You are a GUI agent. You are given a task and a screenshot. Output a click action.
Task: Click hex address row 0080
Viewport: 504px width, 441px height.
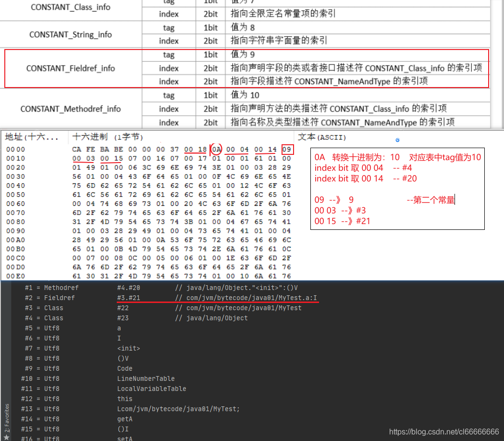coord(15,222)
